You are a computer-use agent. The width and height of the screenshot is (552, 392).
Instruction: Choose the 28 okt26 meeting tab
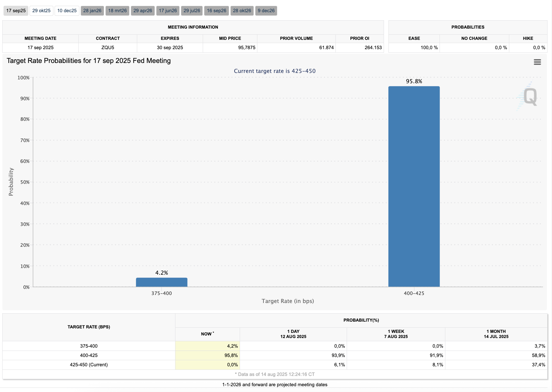click(x=242, y=11)
